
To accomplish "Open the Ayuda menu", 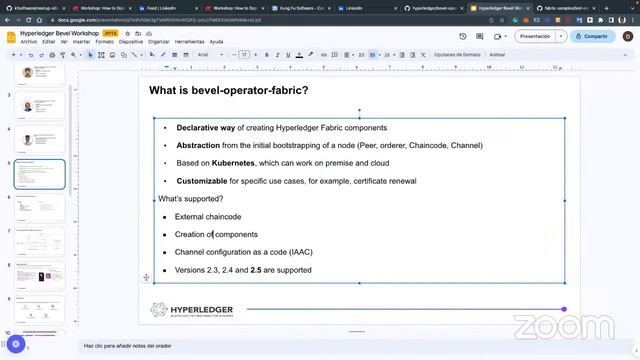I will pyautogui.click(x=216, y=42).
